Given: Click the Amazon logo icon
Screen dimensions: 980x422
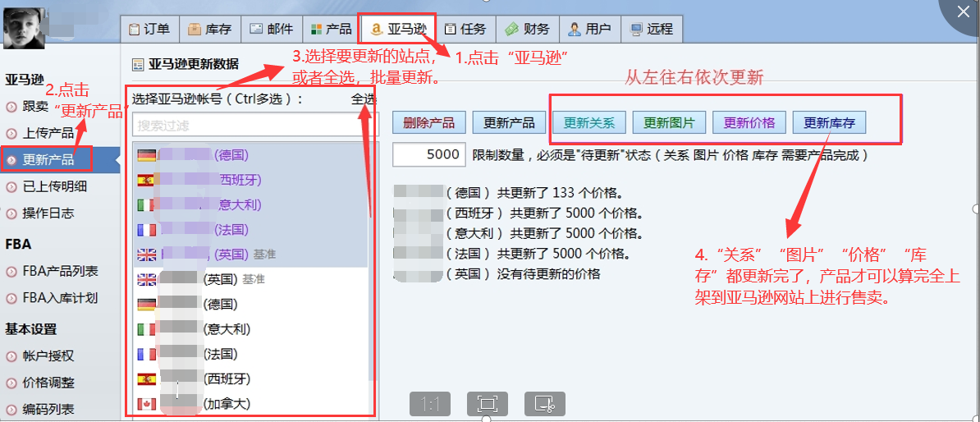Looking at the screenshot, I should pyautogui.click(x=376, y=29).
